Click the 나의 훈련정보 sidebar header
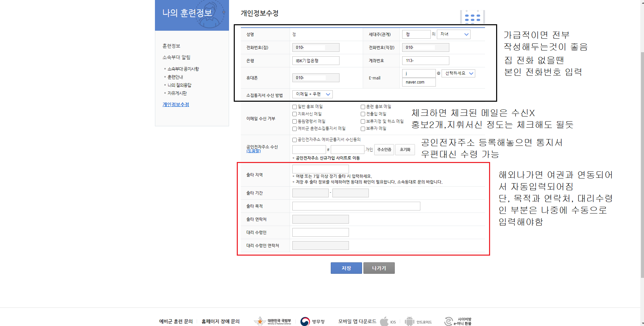This screenshot has width=644, height=326. 192,15
